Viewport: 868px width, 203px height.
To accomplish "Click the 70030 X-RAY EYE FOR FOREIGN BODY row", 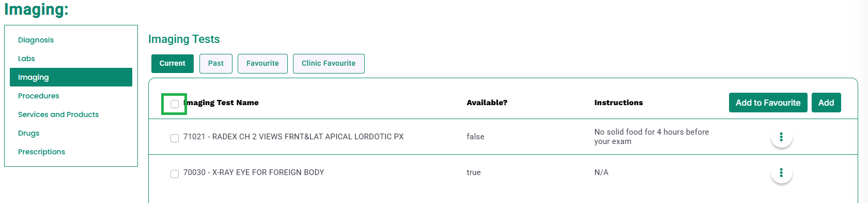I will click(x=503, y=173).
